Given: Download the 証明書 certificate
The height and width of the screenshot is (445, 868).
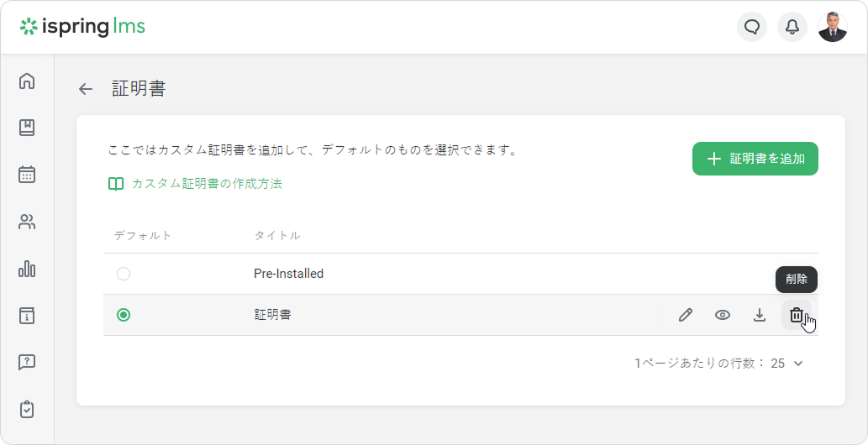Looking at the screenshot, I should tap(760, 315).
